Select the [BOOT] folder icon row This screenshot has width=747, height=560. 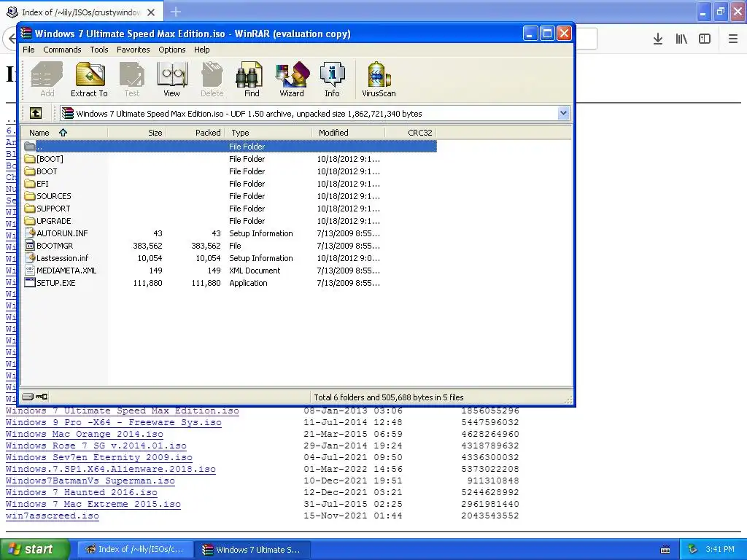[230, 159]
